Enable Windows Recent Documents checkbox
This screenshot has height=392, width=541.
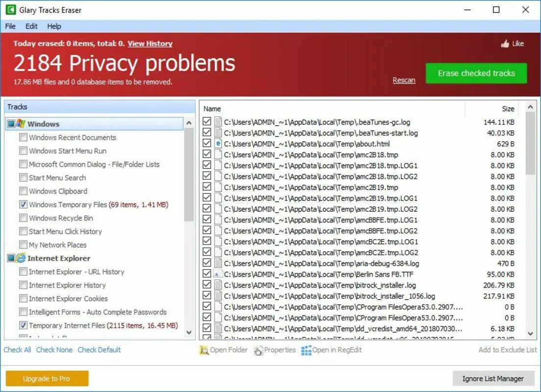pos(23,137)
